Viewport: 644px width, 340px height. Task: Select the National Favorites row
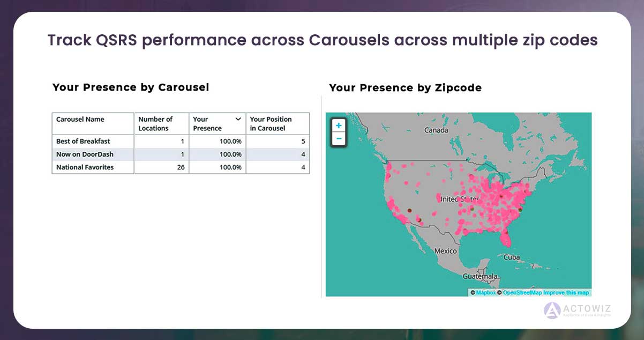coord(181,167)
